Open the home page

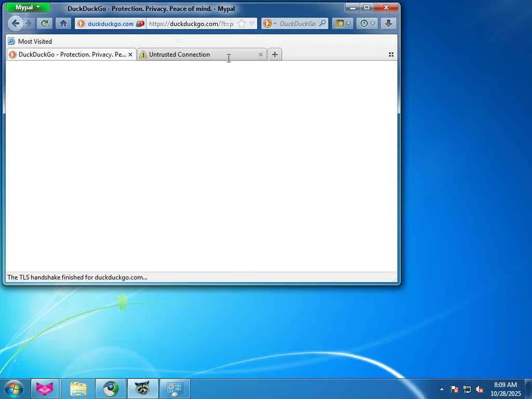[63, 23]
